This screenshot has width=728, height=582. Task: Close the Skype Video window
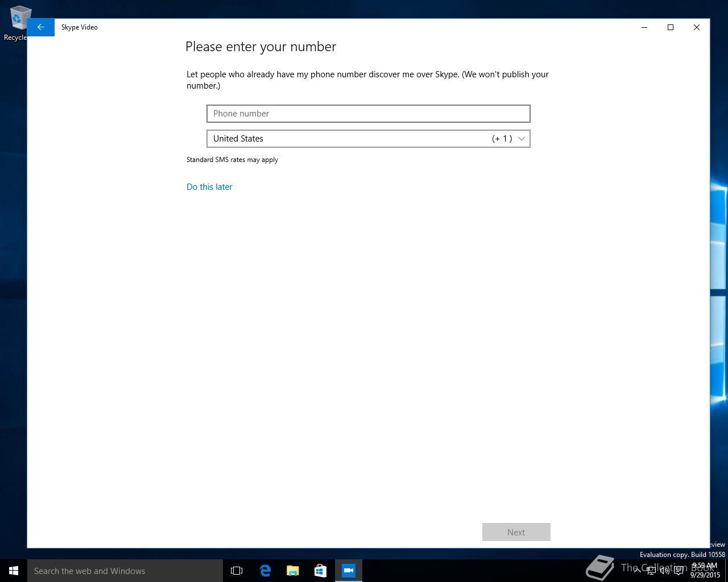[697, 27]
